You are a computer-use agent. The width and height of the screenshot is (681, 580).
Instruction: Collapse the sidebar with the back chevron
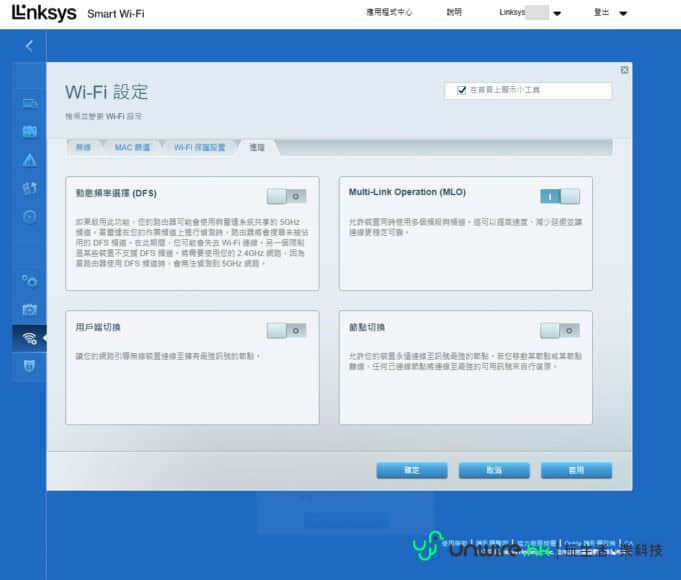point(29,46)
